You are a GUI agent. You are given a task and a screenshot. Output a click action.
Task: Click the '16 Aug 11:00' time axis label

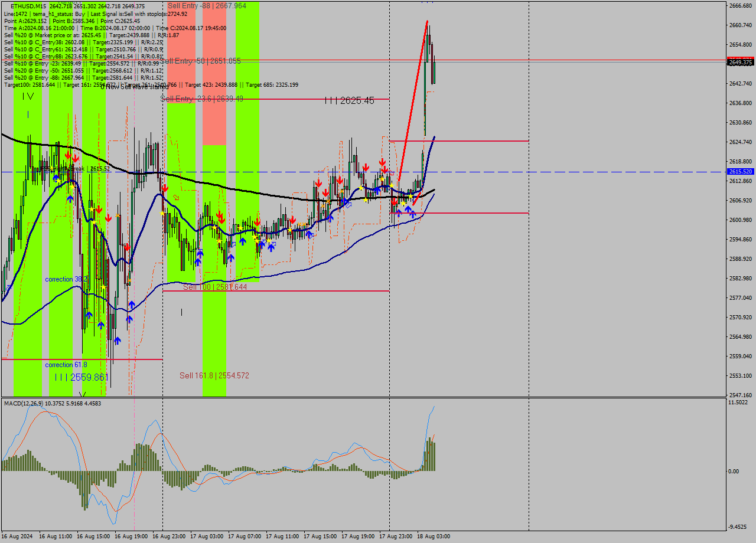pyautogui.click(x=56, y=537)
